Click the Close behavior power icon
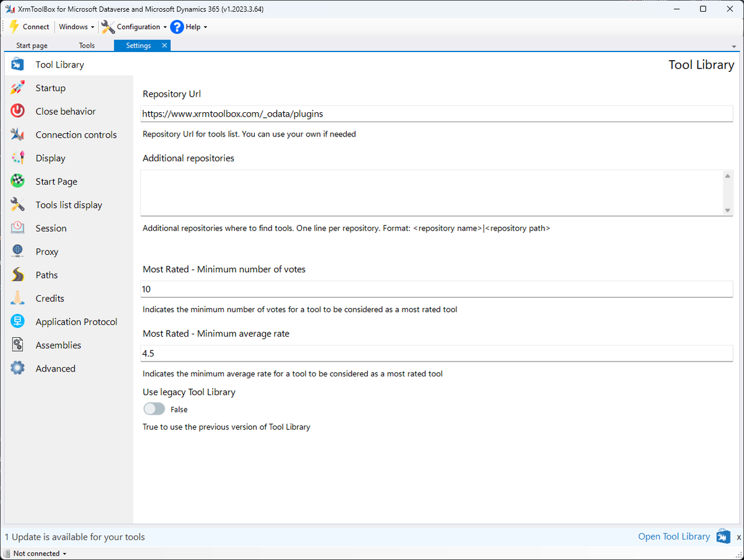Screen dimensions: 744x560 tap(17, 111)
